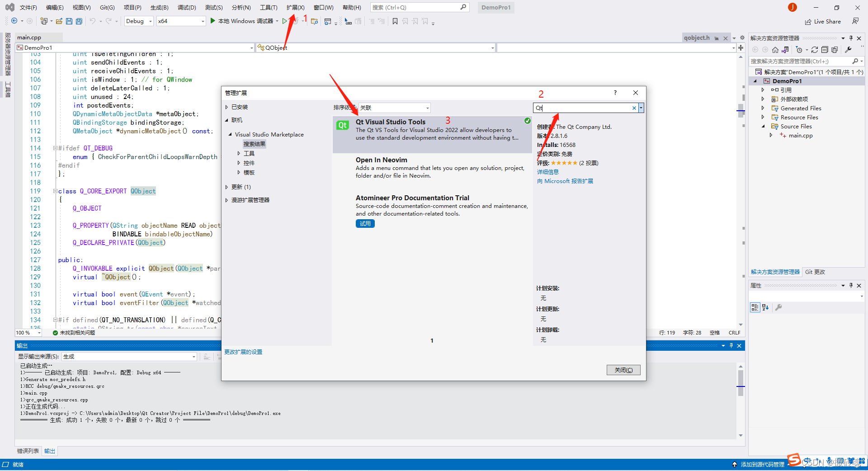Open the 更改扩展的设置 link
The image size is (868, 471).
pos(243,352)
